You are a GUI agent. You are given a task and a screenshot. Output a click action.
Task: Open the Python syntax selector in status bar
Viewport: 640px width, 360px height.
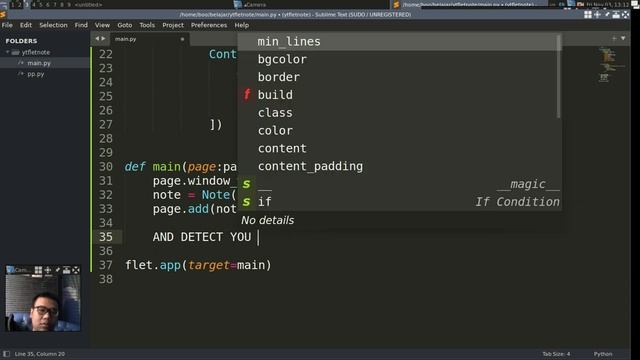click(603, 354)
